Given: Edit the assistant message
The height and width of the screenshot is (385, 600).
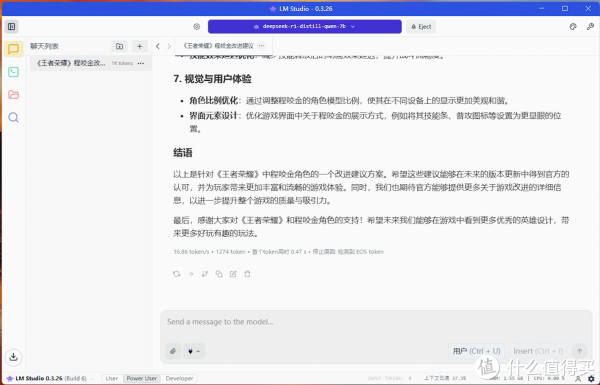Looking at the screenshot, I should pos(233,274).
